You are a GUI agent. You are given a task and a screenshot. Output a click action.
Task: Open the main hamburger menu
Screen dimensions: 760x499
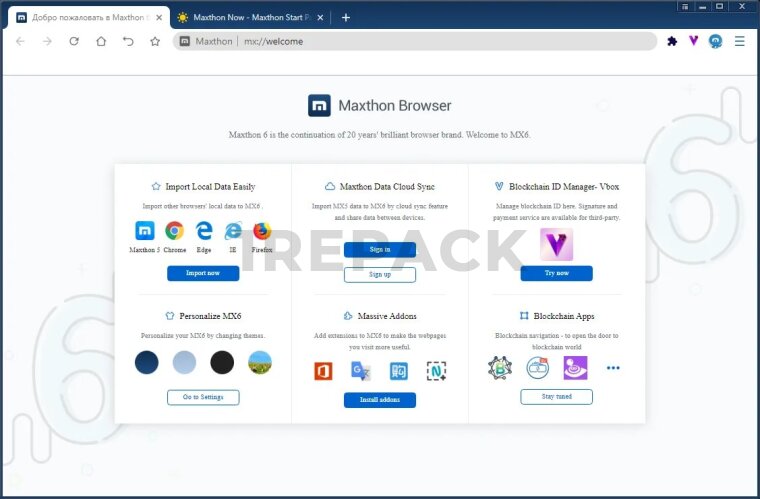740,41
